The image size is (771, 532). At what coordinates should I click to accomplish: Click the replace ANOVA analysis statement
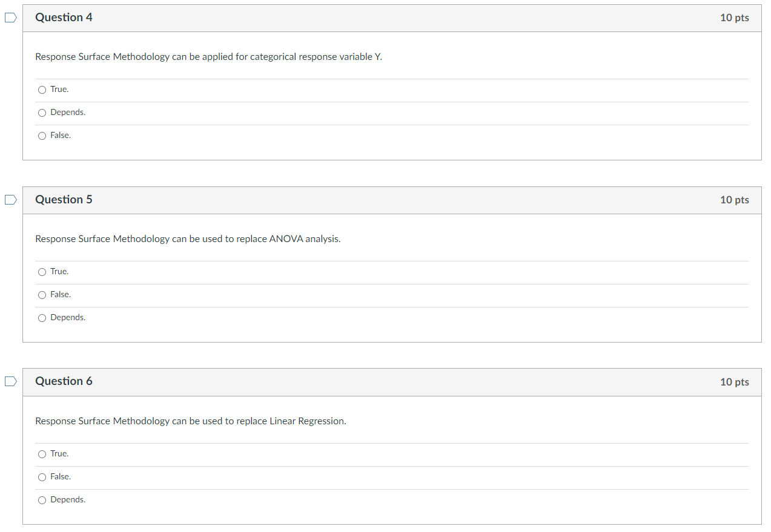(188, 239)
